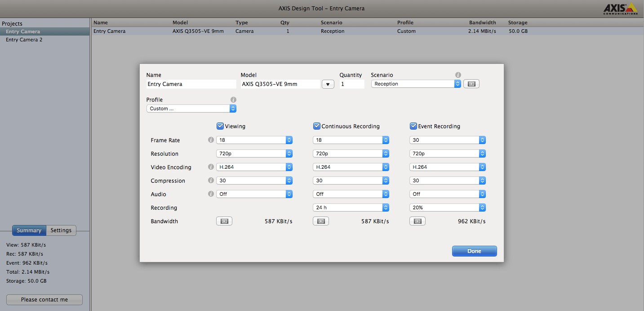Image resolution: width=644 pixels, height=311 pixels.
Task: Click the info icon next to Profile
Action: pos(233,99)
